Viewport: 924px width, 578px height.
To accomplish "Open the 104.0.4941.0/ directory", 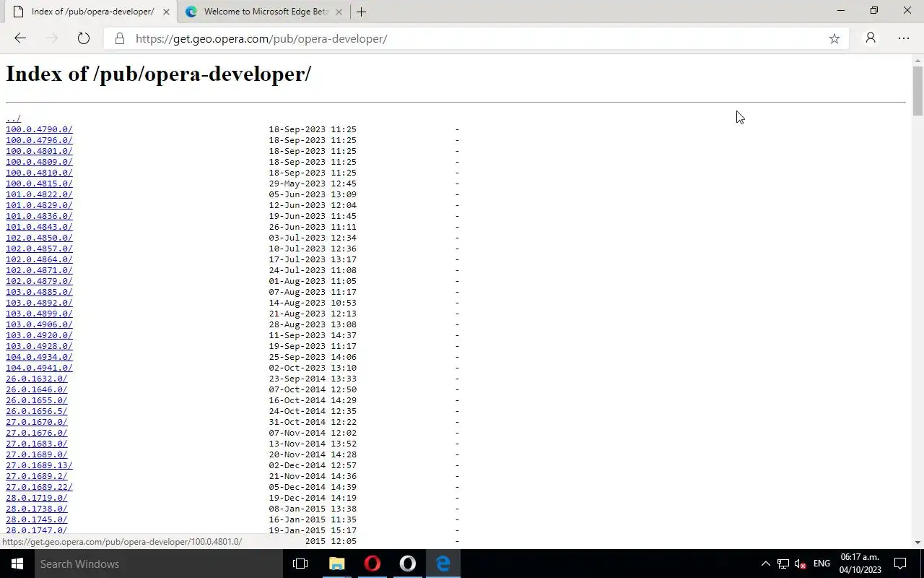I will click(39, 368).
